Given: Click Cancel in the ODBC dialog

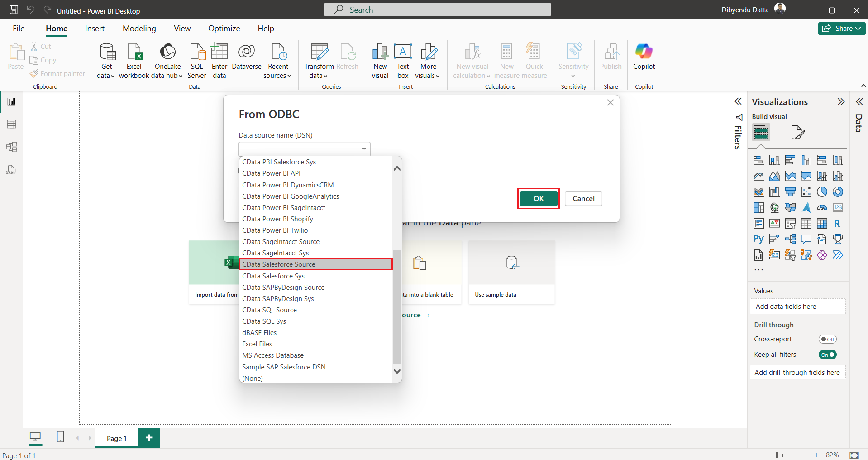Looking at the screenshot, I should click(x=583, y=198).
